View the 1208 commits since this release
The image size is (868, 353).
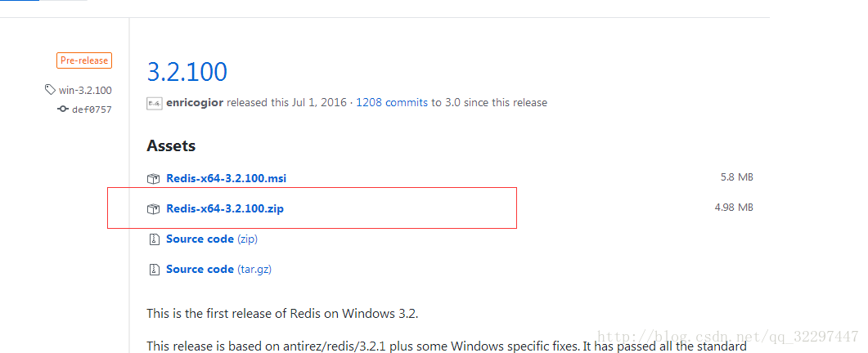click(x=392, y=102)
